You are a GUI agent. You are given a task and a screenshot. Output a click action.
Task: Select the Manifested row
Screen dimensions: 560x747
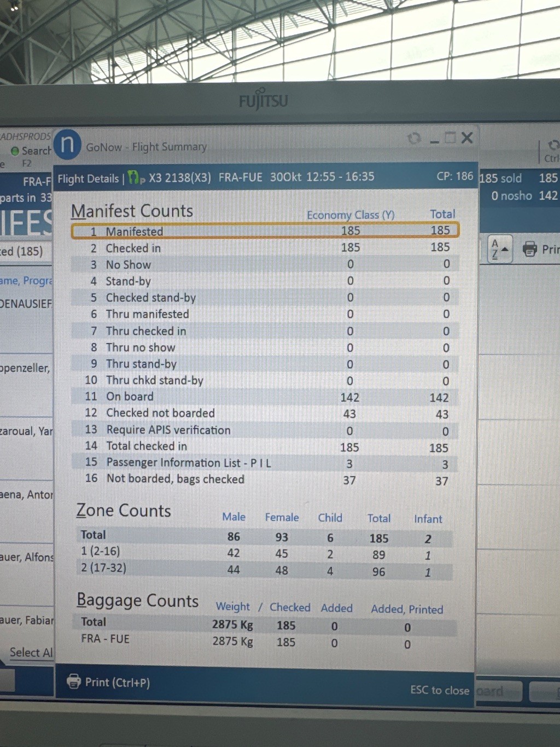265,231
